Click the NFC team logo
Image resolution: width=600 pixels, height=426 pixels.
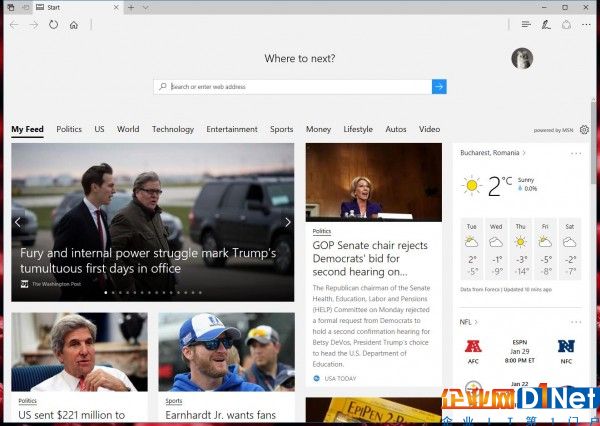click(x=566, y=346)
